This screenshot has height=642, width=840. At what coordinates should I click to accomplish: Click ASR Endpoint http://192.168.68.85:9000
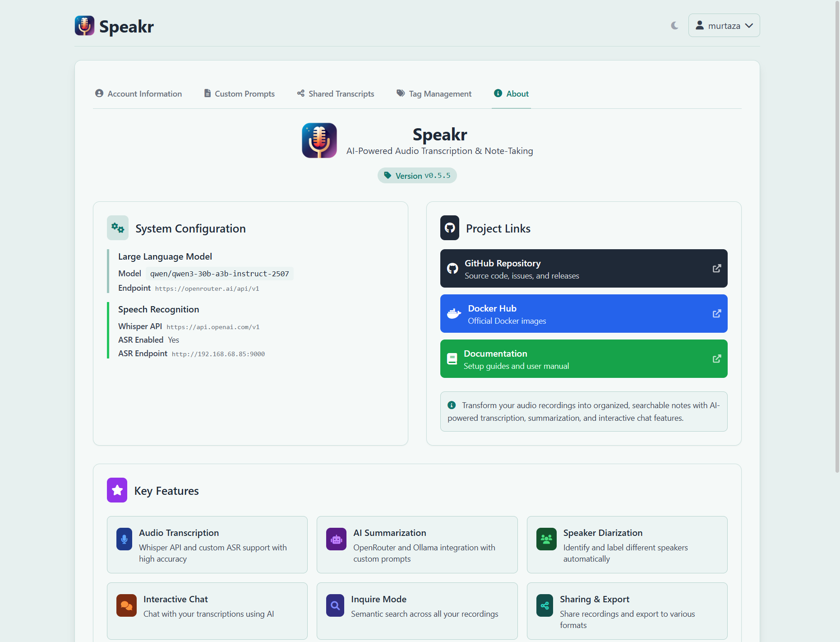point(218,354)
